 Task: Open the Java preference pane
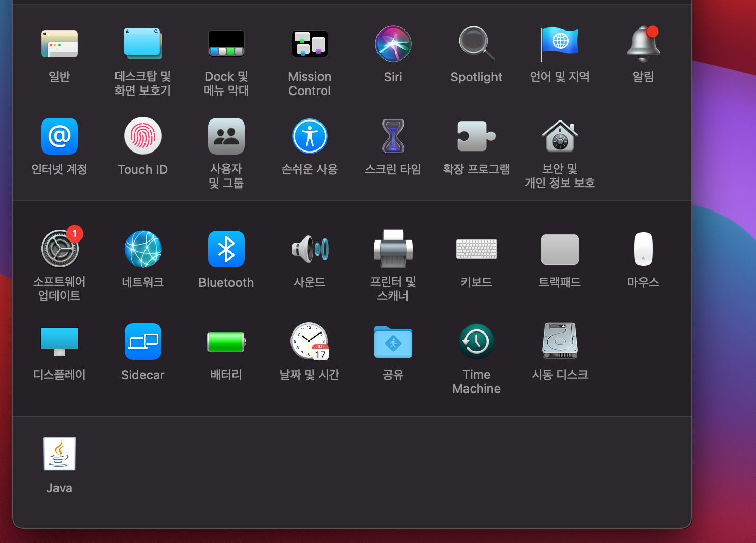pos(60,454)
